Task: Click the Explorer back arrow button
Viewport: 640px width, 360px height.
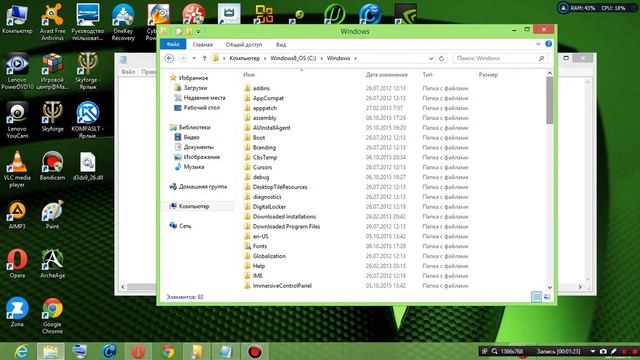Action: click(x=169, y=58)
